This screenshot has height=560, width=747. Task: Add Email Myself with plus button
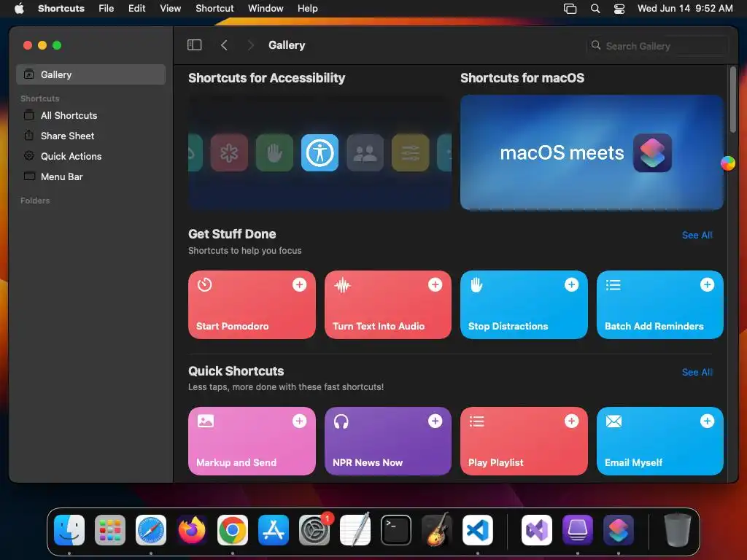707,421
